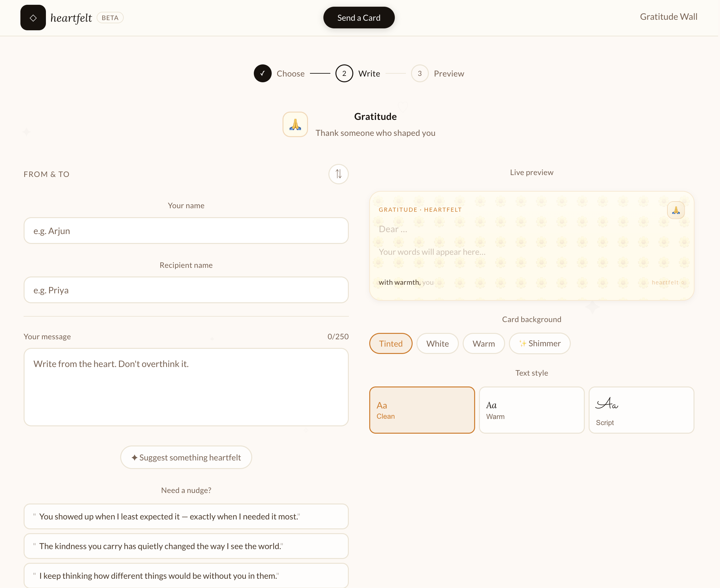Select the White card background
Image resolution: width=720 pixels, height=588 pixels.
(x=437, y=343)
